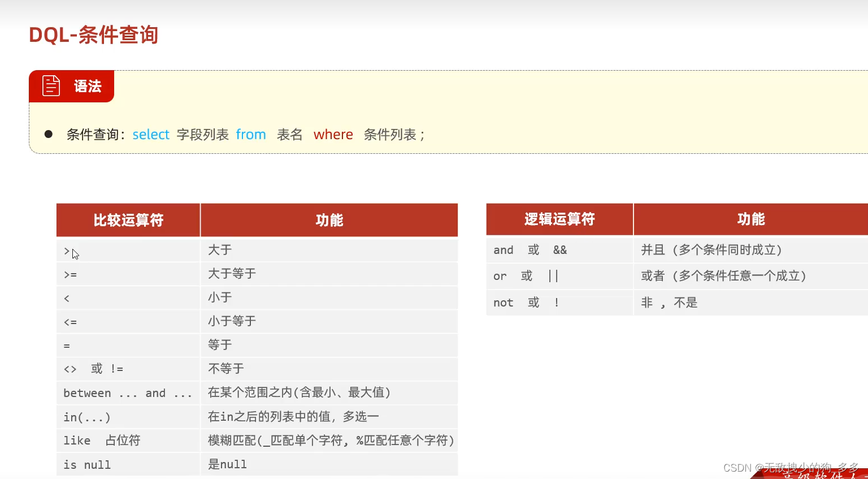Image resolution: width=868 pixels, height=479 pixels.
Task: Click the DQL-条件查询 title
Action: tap(93, 34)
